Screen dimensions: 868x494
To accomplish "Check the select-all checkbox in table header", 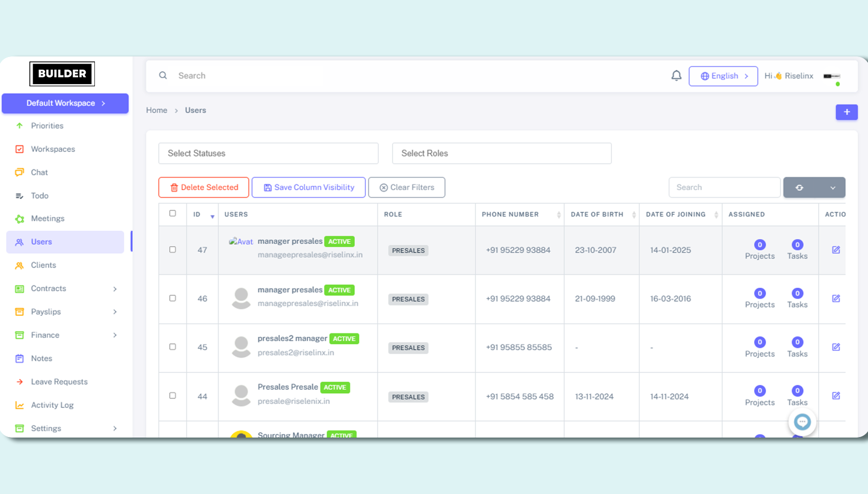I will click(173, 214).
